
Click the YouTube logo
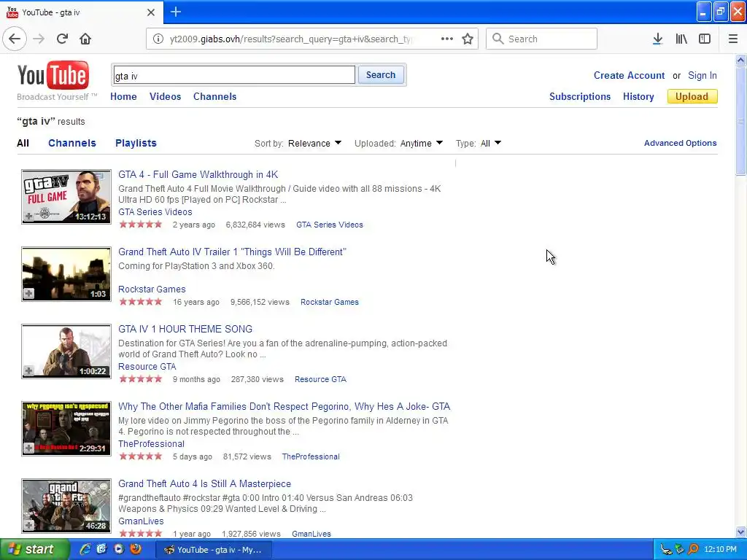[53, 75]
